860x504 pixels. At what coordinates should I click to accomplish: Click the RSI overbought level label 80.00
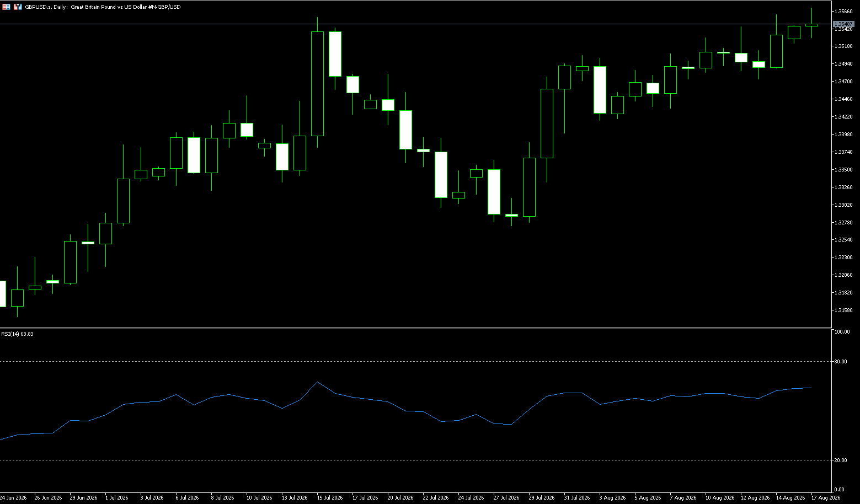coord(841,362)
